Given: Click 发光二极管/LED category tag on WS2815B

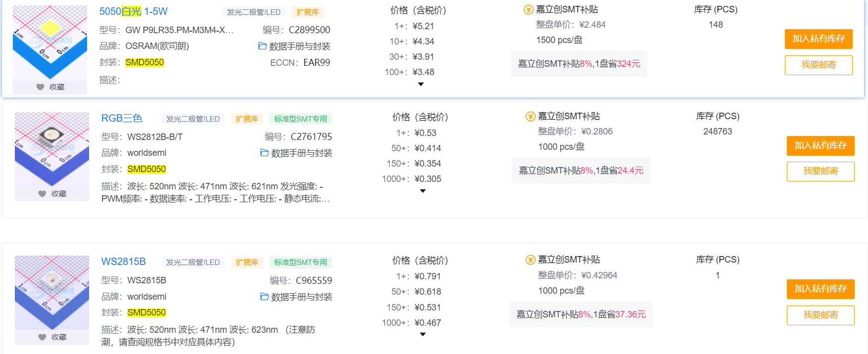Looking at the screenshot, I should (x=193, y=263).
